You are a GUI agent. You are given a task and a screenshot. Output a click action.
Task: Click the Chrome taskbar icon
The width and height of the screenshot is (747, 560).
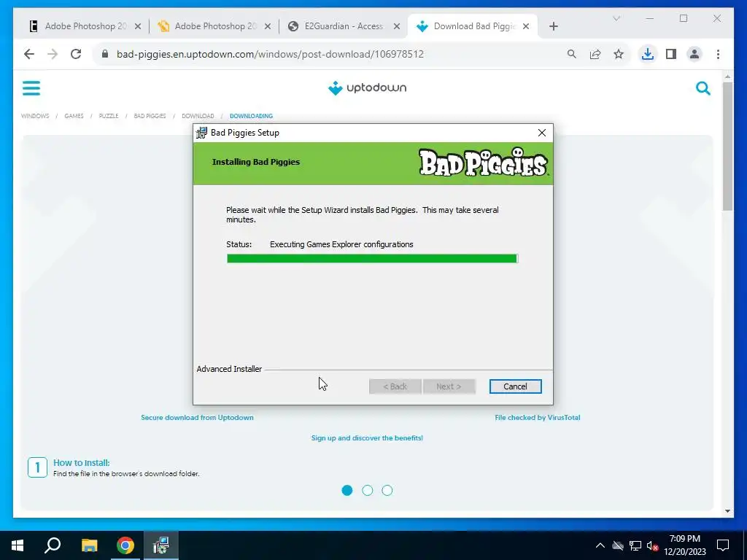125,545
